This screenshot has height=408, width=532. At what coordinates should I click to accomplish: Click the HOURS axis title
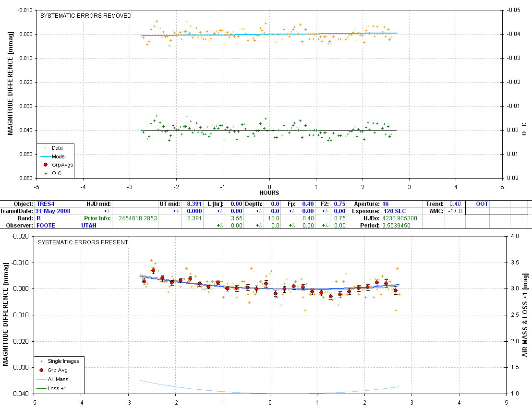point(269,192)
